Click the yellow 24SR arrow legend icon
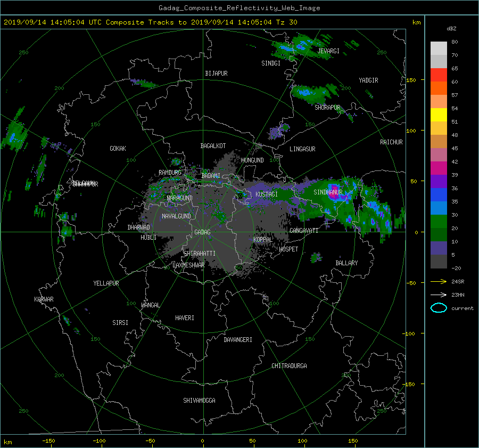Viewport: 479px width, 448px height. coord(439,281)
